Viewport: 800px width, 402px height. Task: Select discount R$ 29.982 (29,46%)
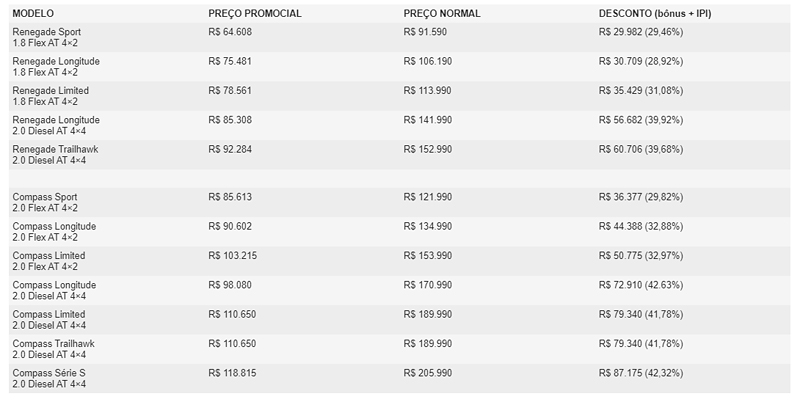(641, 32)
